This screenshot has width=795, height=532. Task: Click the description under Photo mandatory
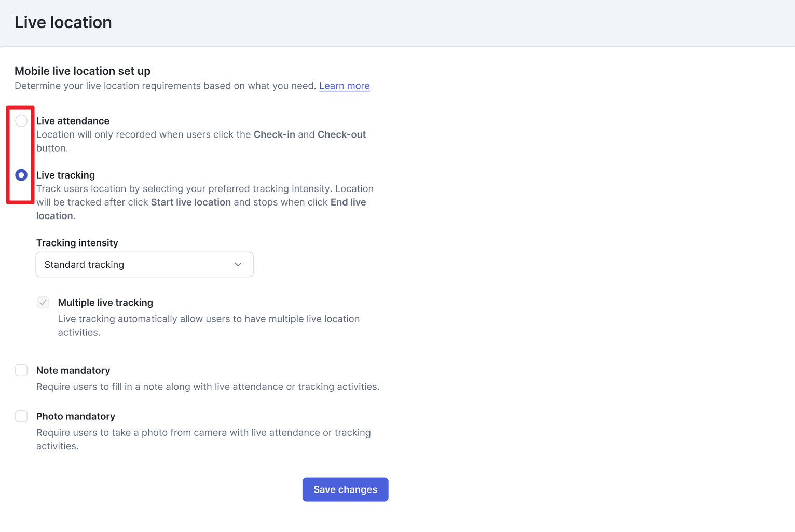[x=203, y=439]
